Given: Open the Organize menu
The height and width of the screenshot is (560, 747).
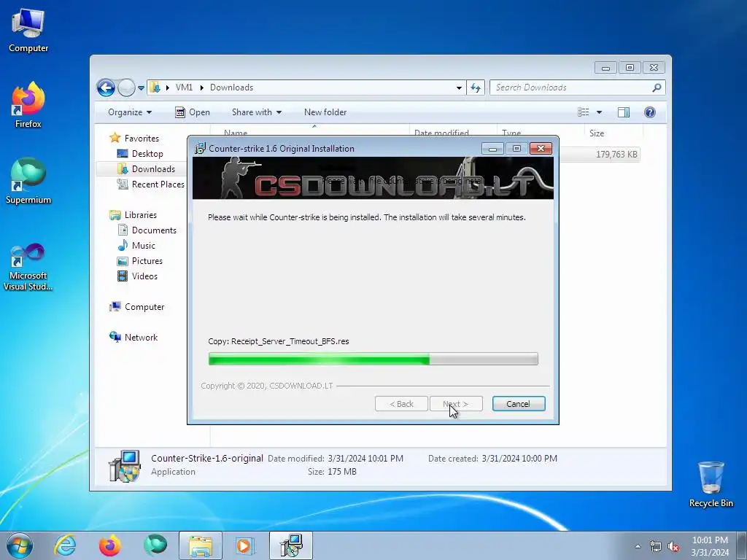Looking at the screenshot, I should (130, 112).
